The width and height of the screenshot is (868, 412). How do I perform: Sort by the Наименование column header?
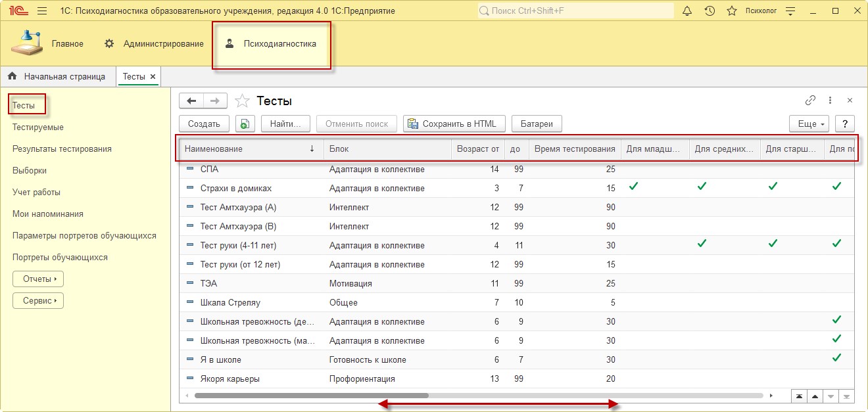250,149
